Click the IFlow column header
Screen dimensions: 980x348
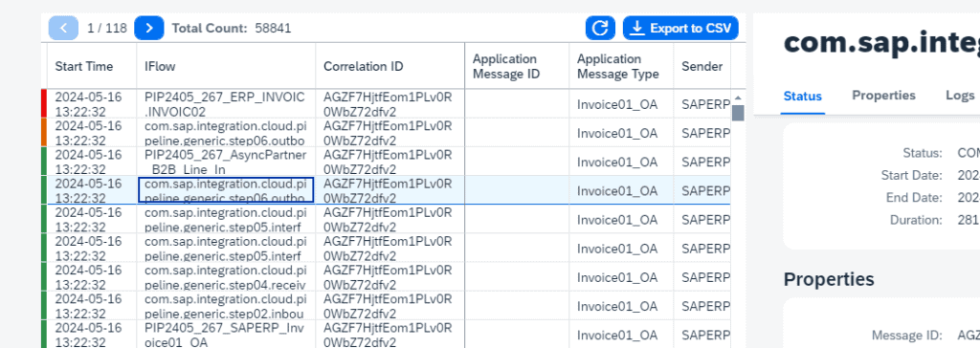(226, 66)
